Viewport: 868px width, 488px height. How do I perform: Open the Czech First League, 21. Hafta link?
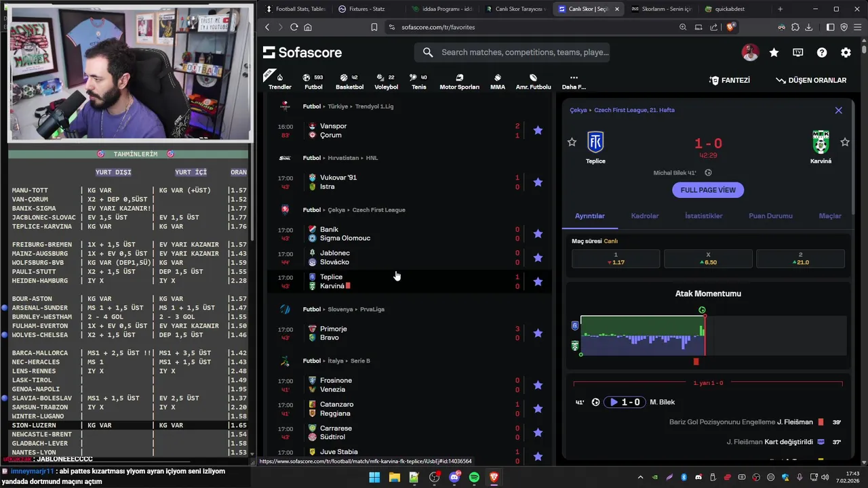click(633, 110)
